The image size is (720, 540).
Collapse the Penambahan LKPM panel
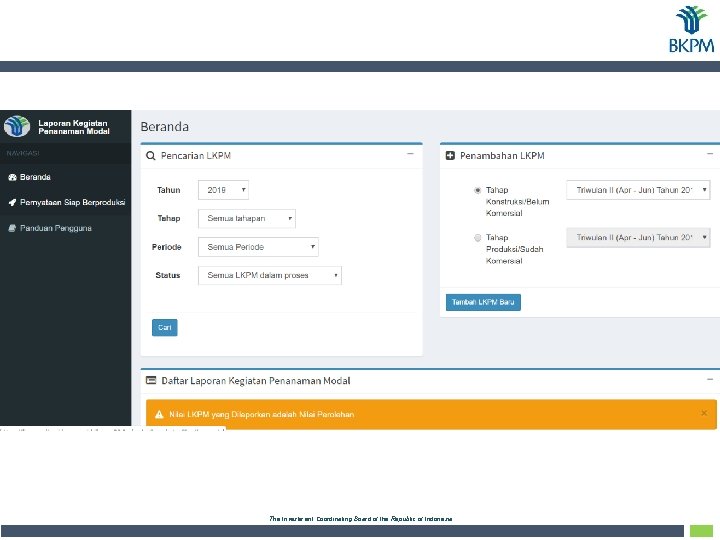(710, 154)
